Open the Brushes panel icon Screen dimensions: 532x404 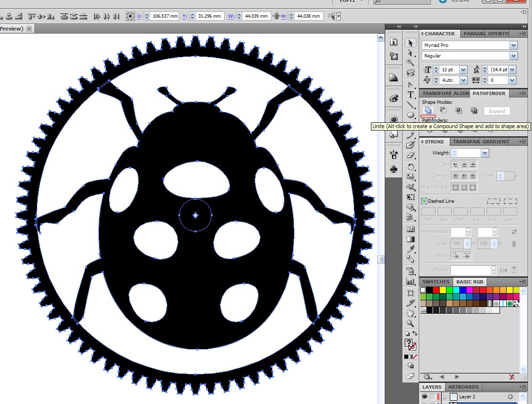click(x=393, y=154)
